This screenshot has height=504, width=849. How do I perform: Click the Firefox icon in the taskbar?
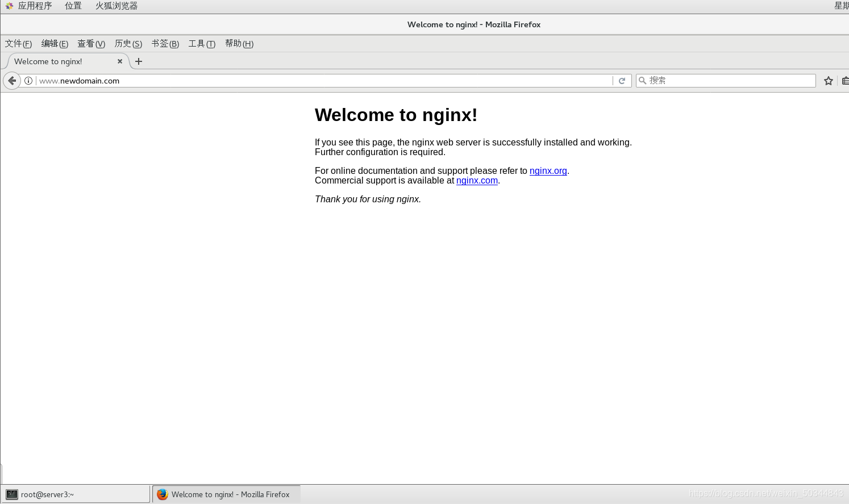[x=163, y=494]
